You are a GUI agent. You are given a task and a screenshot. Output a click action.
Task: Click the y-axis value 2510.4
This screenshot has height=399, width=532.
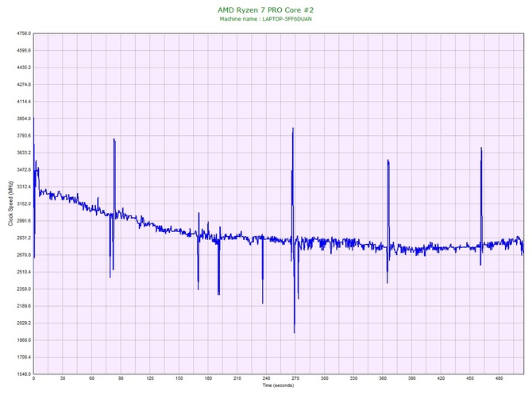(24, 272)
